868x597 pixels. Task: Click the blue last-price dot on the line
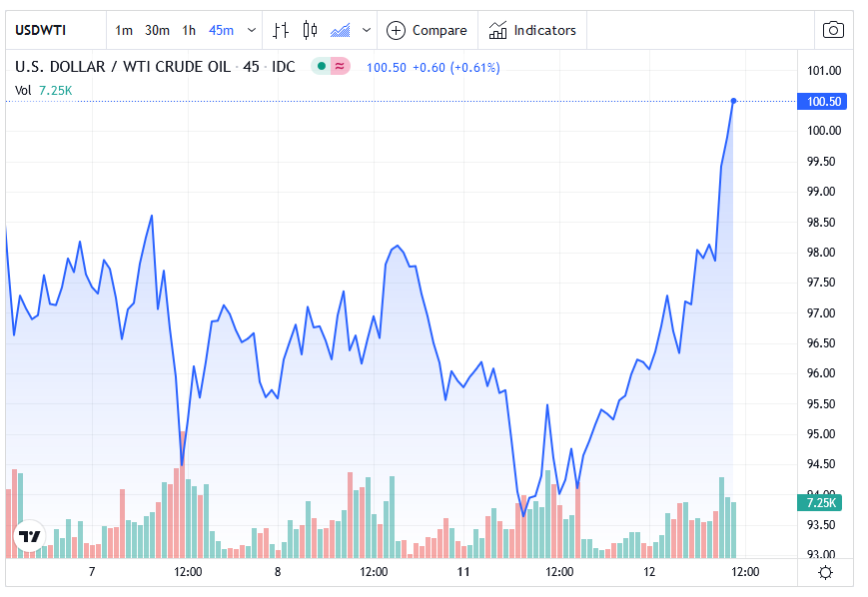733,101
